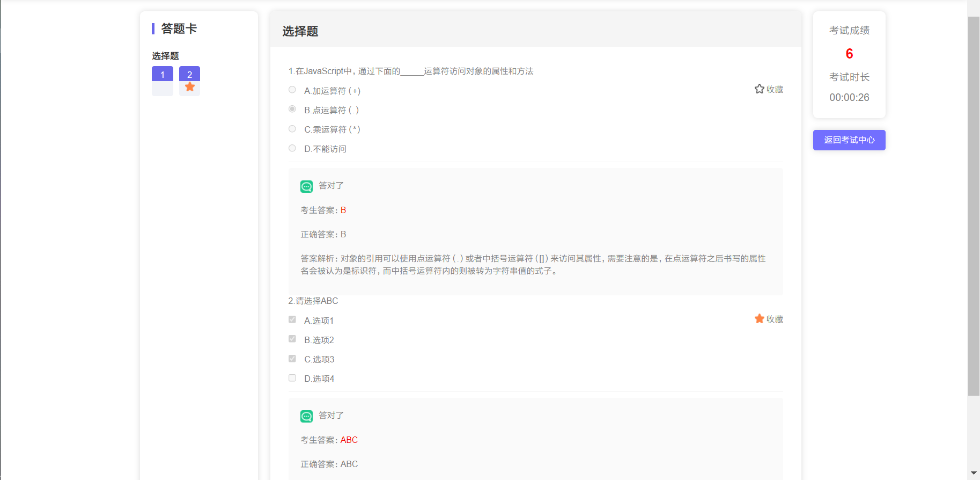Click the 答题卡 panel heading

[x=179, y=28]
